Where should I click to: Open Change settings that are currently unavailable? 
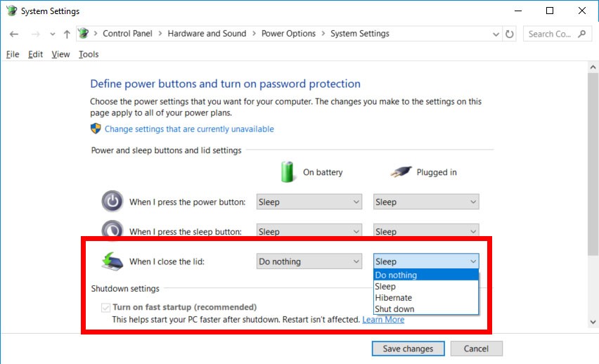coord(189,129)
